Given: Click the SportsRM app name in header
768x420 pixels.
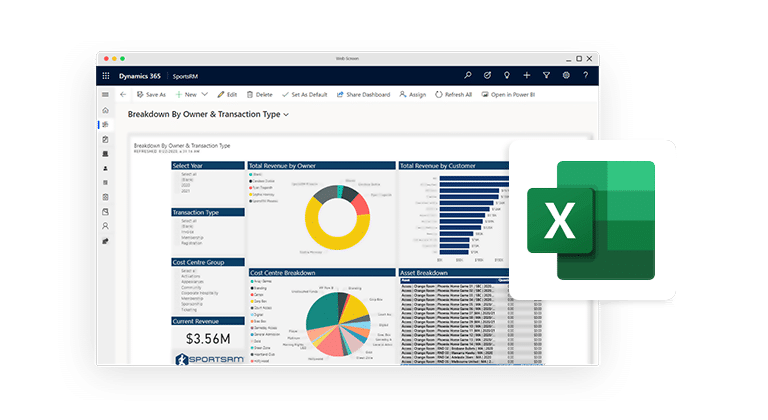Looking at the screenshot, I should [x=185, y=76].
